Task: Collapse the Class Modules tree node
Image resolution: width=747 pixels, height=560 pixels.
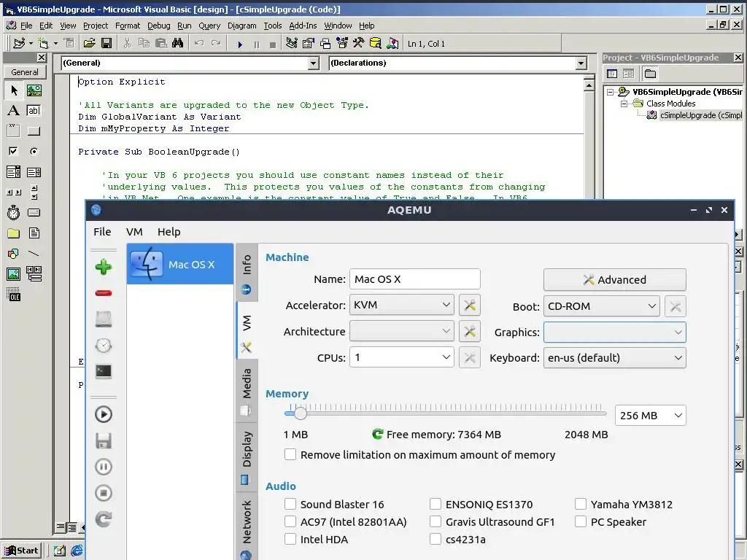Action: click(x=624, y=104)
